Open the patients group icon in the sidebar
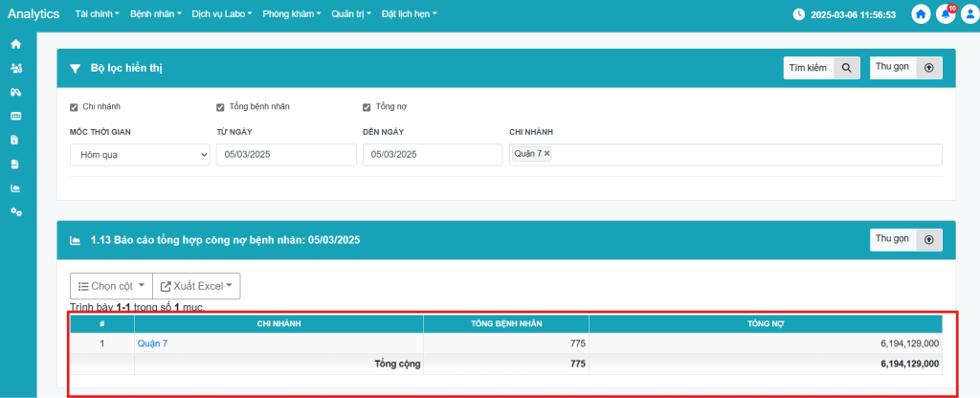980x398 pixels. (15, 69)
